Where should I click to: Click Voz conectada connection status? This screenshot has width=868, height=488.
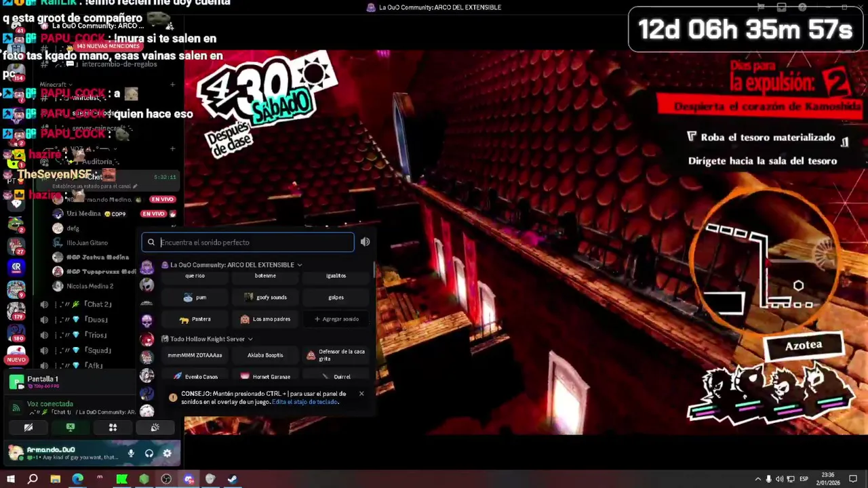pyautogui.click(x=50, y=404)
